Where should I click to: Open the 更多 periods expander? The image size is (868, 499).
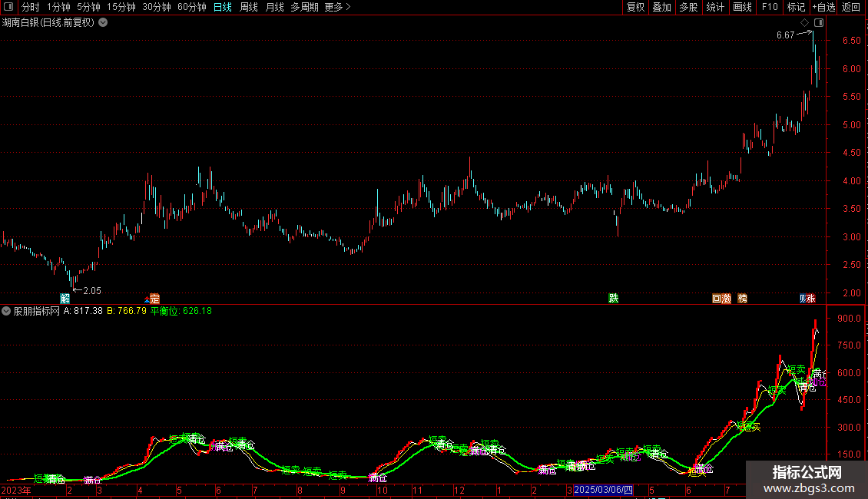[x=337, y=7]
